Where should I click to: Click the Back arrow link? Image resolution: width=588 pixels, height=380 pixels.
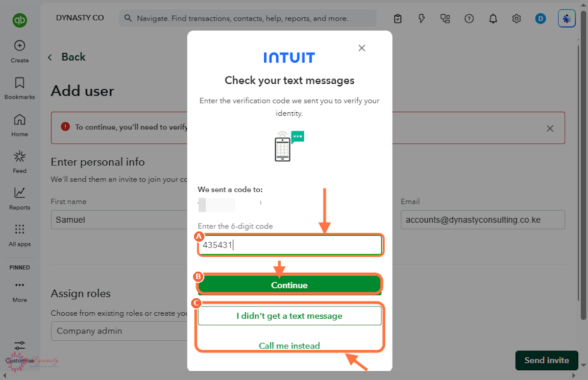[67, 57]
